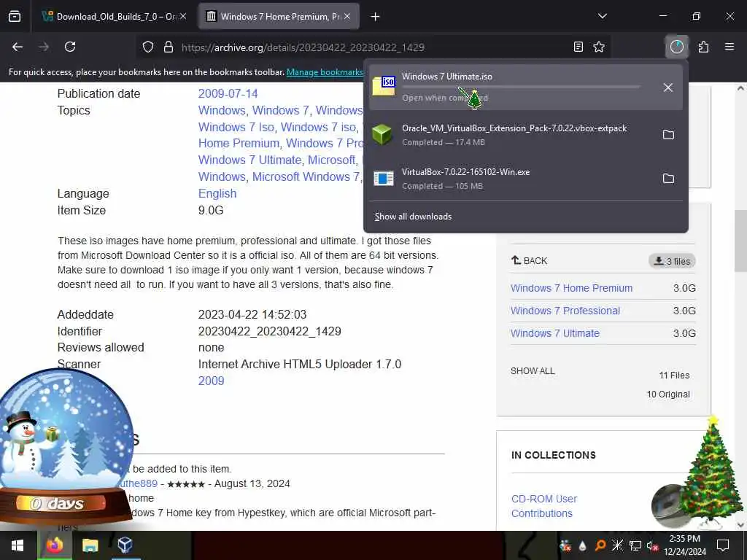Click the Windows 7 Ultimate.iso download progress bar

(x=521, y=87)
